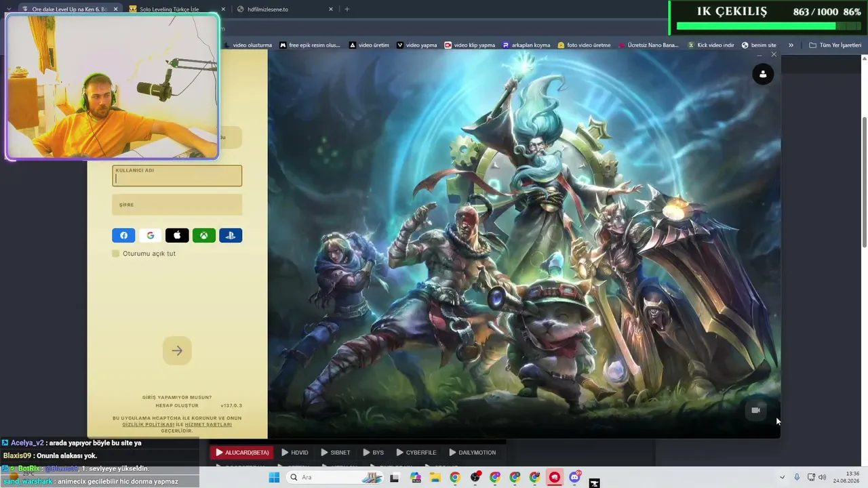The width and height of the screenshot is (868, 488).
Task: Open the GİZLİLİK POLİTİKASI link
Action: tap(148, 424)
